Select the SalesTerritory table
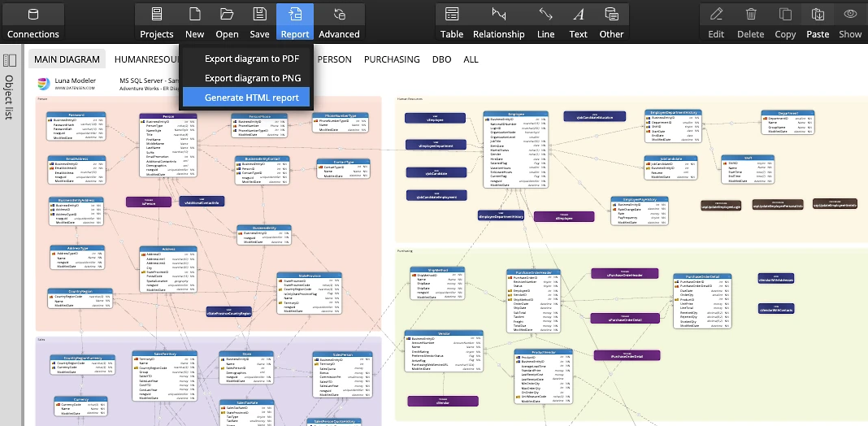 click(x=164, y=376)
